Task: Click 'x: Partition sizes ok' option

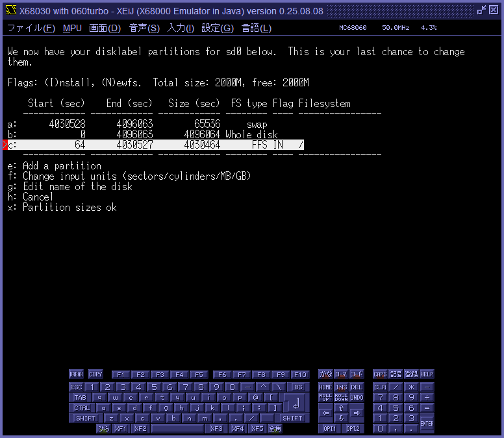Action: pos(62,208)
